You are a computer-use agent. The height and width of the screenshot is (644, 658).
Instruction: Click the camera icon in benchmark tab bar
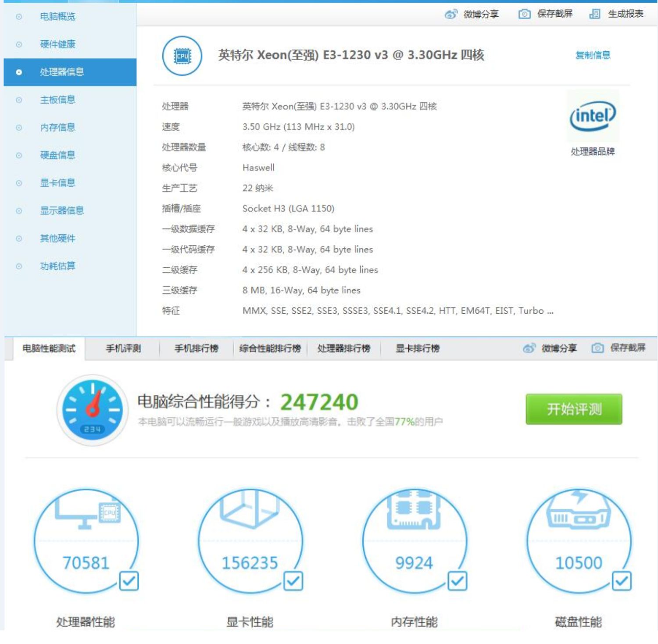pyautogui.click(x=597, y=348)
